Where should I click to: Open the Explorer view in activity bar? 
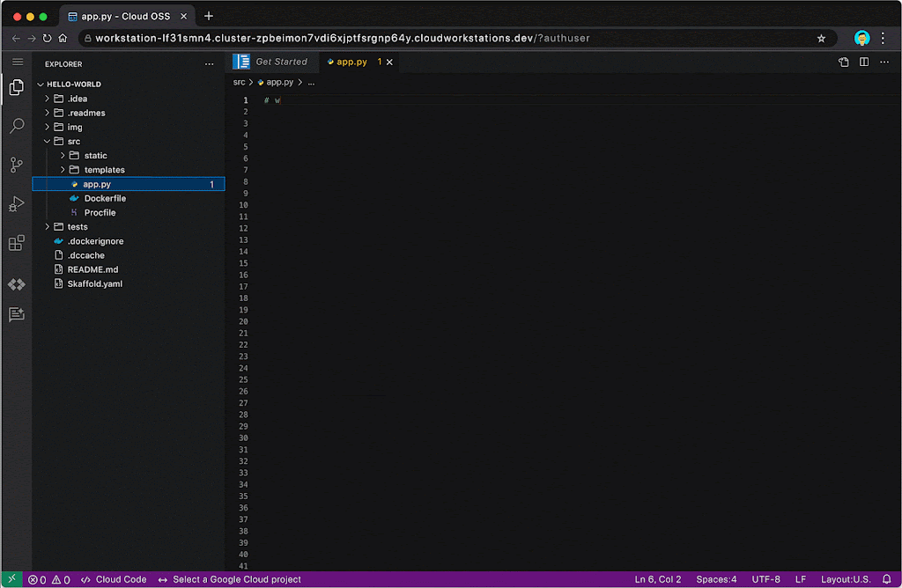pos(17,87)
